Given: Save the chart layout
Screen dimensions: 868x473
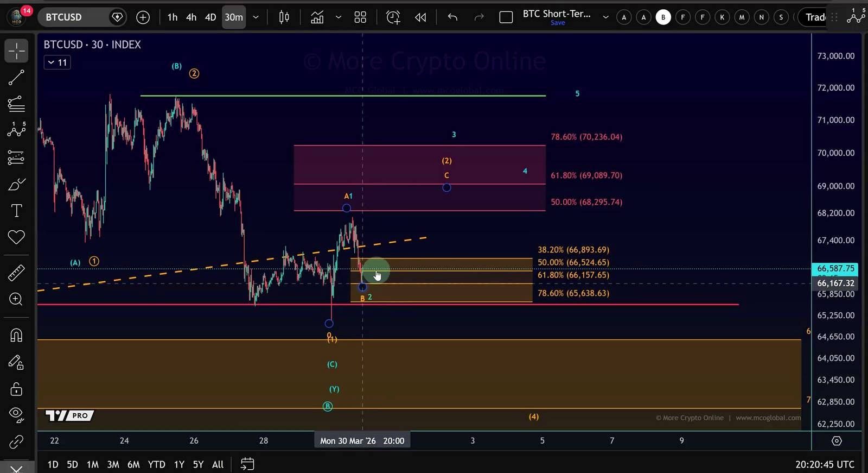Looking at the screenshot, I should [558, 23].
